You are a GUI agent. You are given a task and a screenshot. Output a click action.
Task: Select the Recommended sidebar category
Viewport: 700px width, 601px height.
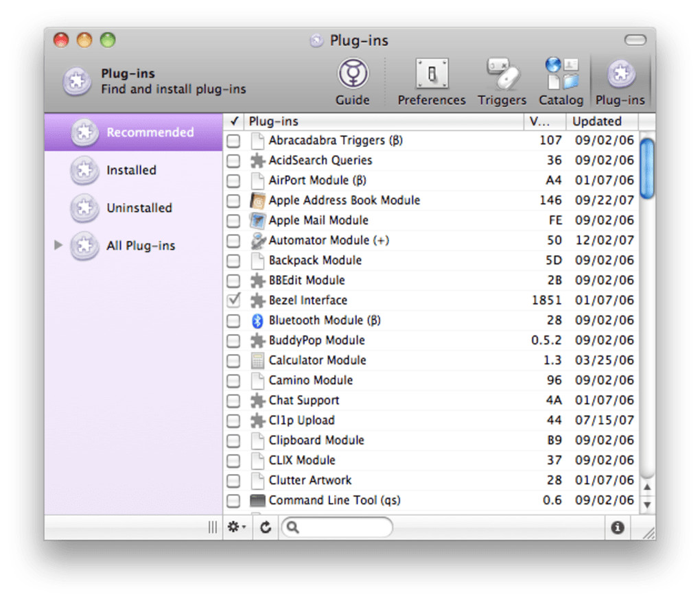point(134,132)
